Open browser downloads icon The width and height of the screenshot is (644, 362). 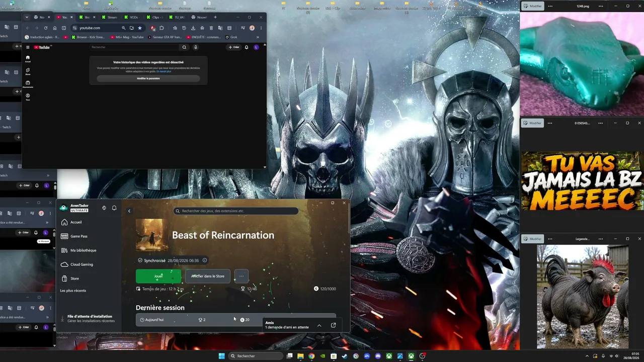[193, 28]
